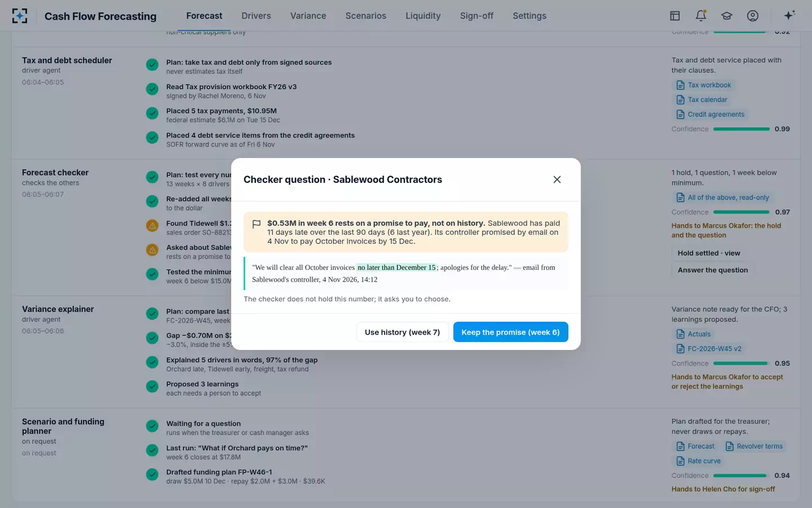The height and width of the screenshot is (508, 812).
Task: Open the Tax calendar document link
Action: 702,100
